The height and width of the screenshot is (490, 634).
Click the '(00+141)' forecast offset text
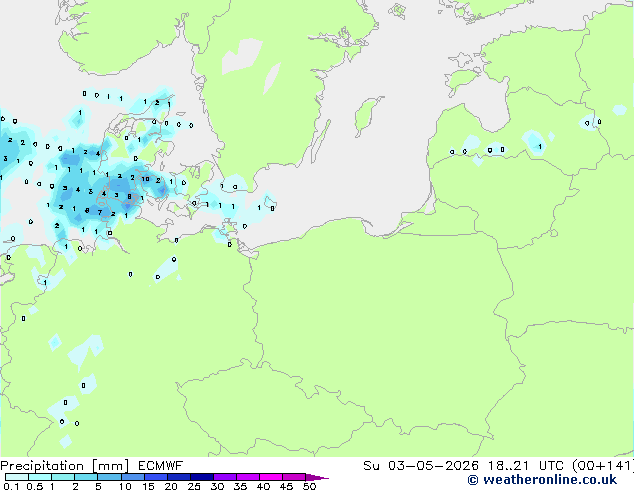[603, 466]
